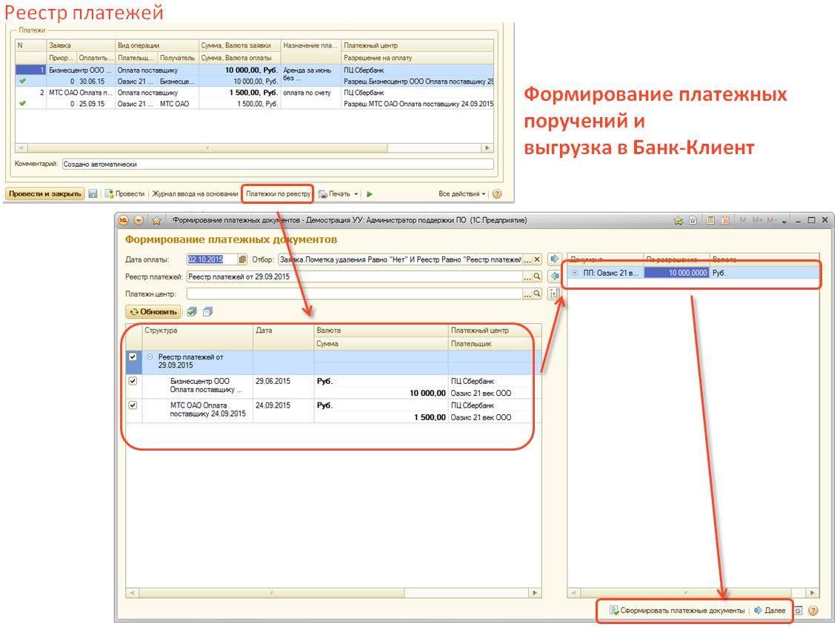This screenshot has width=840, height=627.
Task: Click the check-all icon next to Обновить
Action: [x=192, y=312]
